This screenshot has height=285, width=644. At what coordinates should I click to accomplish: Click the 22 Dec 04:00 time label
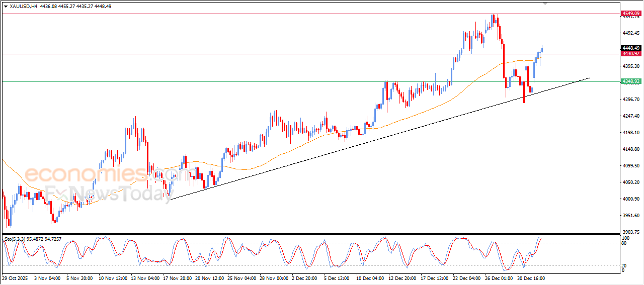(467, 278)
